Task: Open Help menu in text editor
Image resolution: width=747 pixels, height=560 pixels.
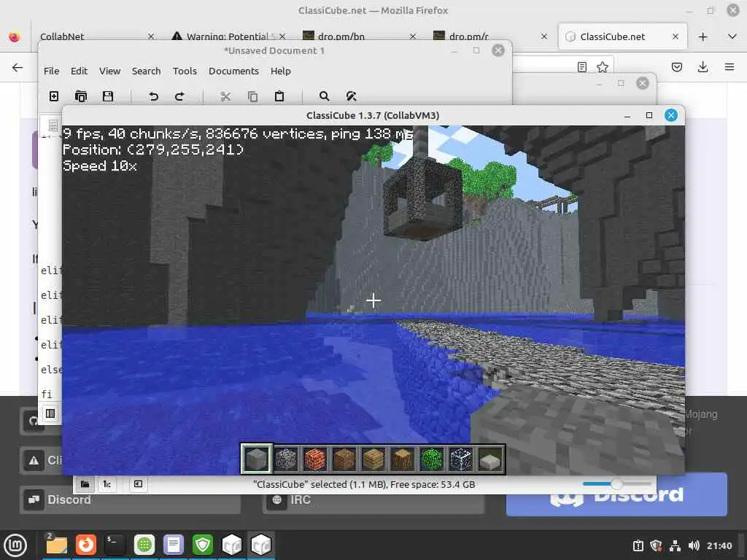Action: (281, 71)
